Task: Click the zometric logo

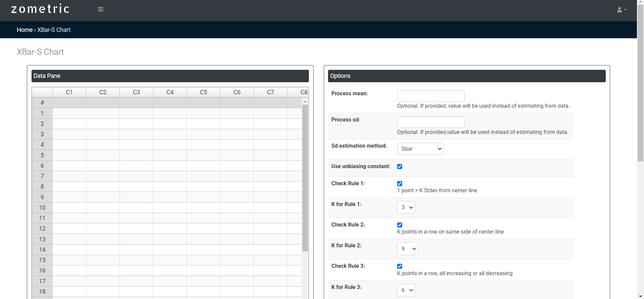Action: point(40,9)
